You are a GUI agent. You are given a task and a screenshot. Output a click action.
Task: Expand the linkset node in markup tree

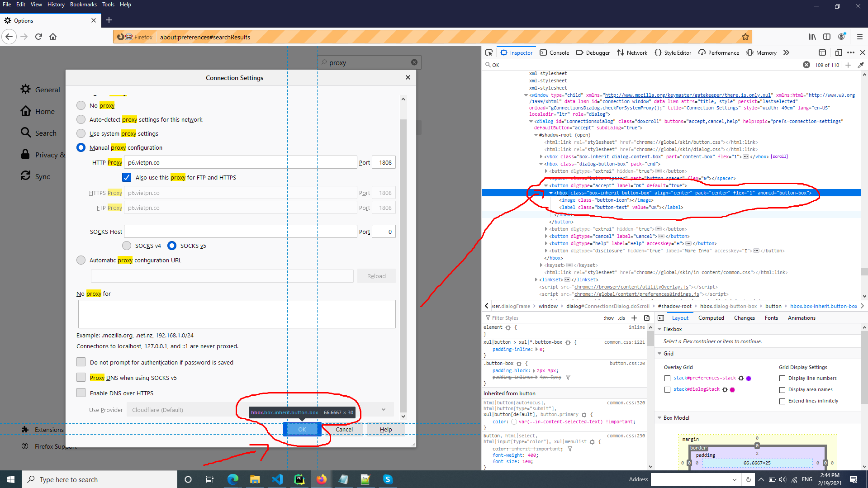pos(536,280)
